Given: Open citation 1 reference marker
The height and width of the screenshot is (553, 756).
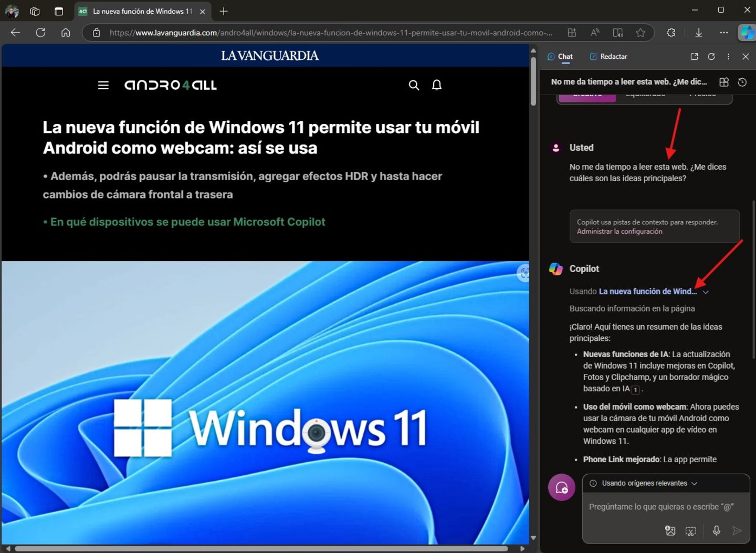Looking at the screenshot, I should tap(635, 390).
